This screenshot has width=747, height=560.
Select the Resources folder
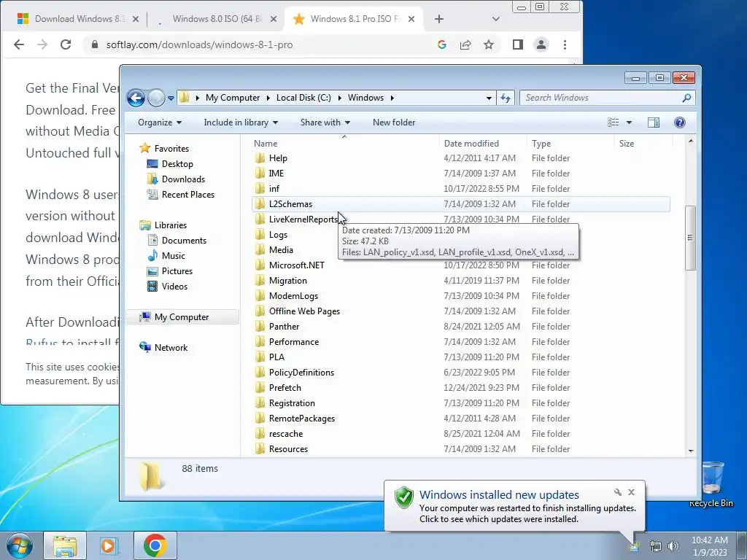(x=288, y=449)
